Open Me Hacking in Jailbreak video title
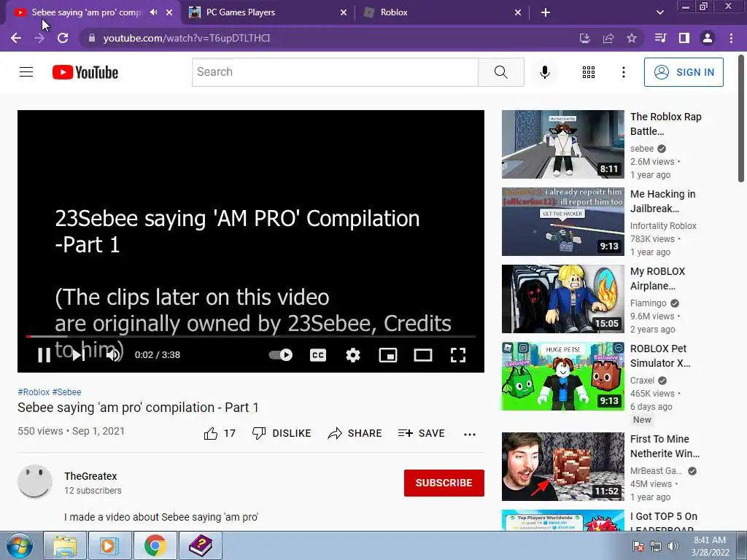747x560 pixels. click(662, 201)
